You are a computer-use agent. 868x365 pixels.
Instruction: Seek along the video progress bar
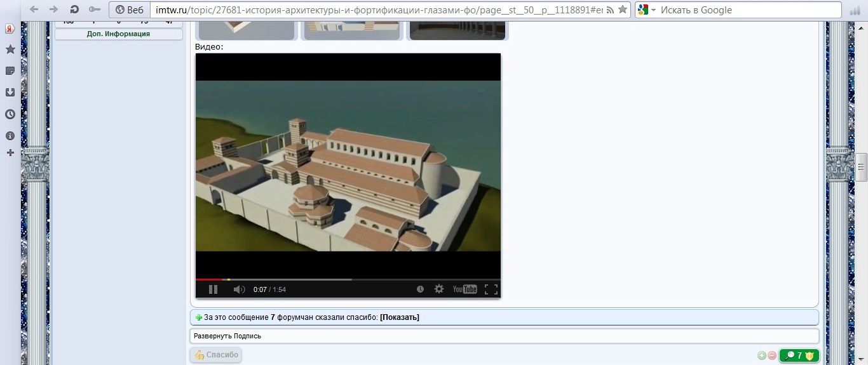pos(348,279)
